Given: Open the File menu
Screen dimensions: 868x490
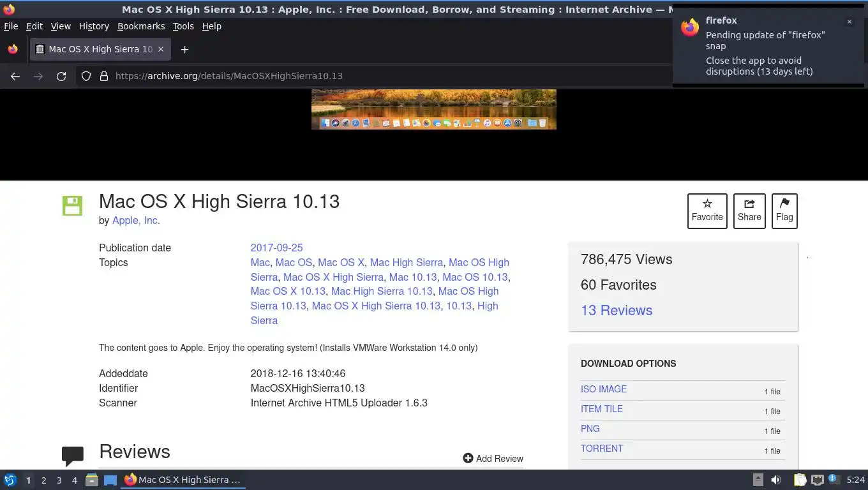Looking at the screenshot, I should [x=11, y=26].
